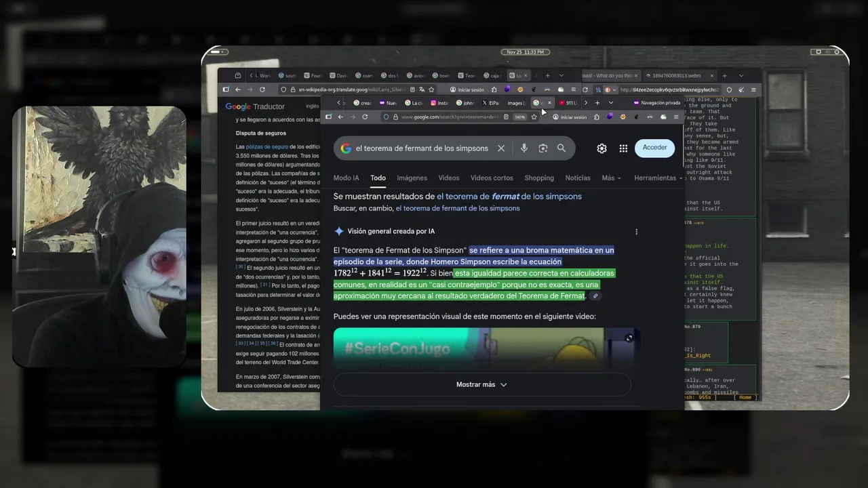Close the active Google search tab
The image size is (868, 488).
coord(549,103)
